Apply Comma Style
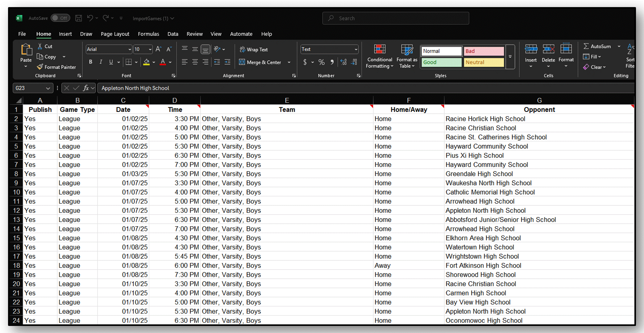The image size is (644, 333). point(332,62)
